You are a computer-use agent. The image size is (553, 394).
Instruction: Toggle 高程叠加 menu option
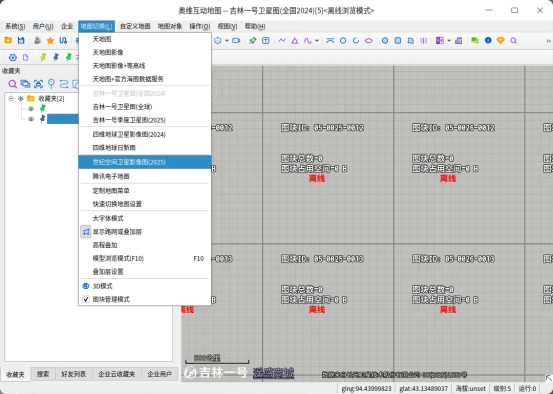145,245
